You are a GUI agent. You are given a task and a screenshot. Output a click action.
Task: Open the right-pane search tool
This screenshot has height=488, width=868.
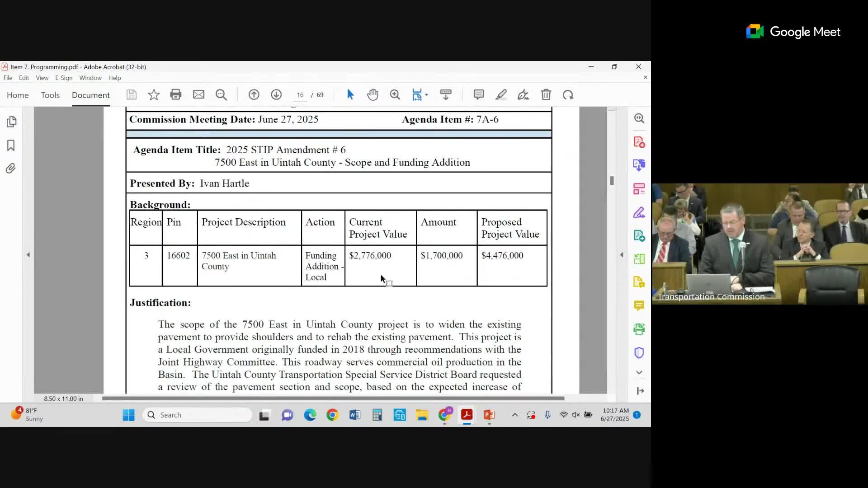[639, 118]
